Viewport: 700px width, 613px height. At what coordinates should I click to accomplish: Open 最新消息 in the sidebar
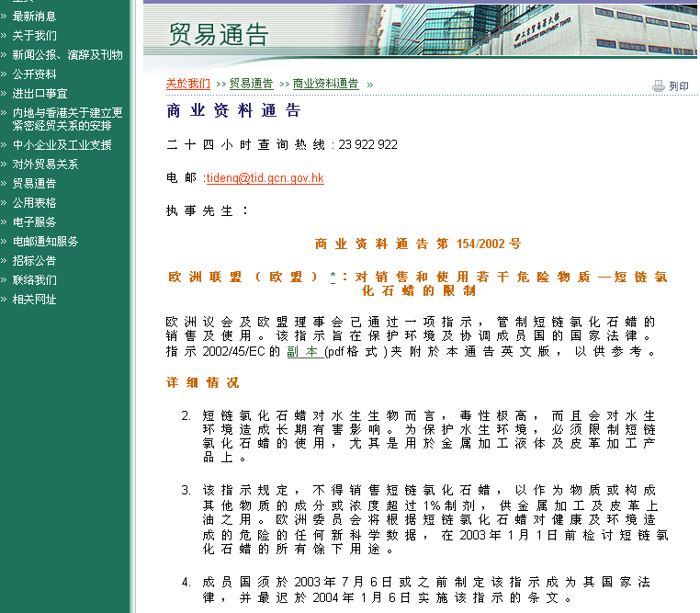click(34, 17)
